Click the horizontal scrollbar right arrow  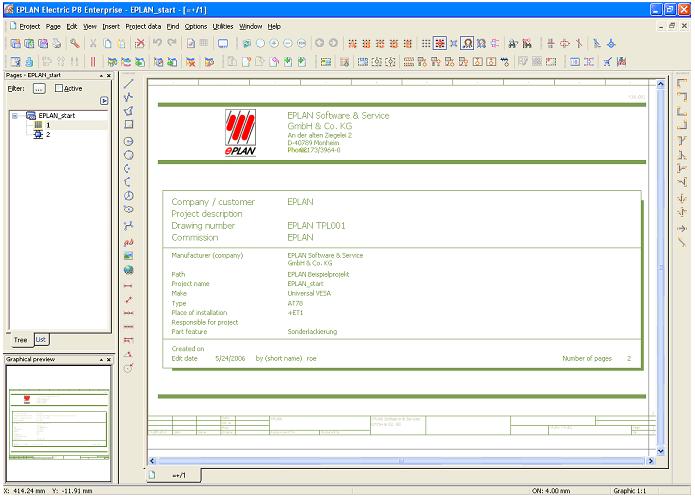pos(651,461)
